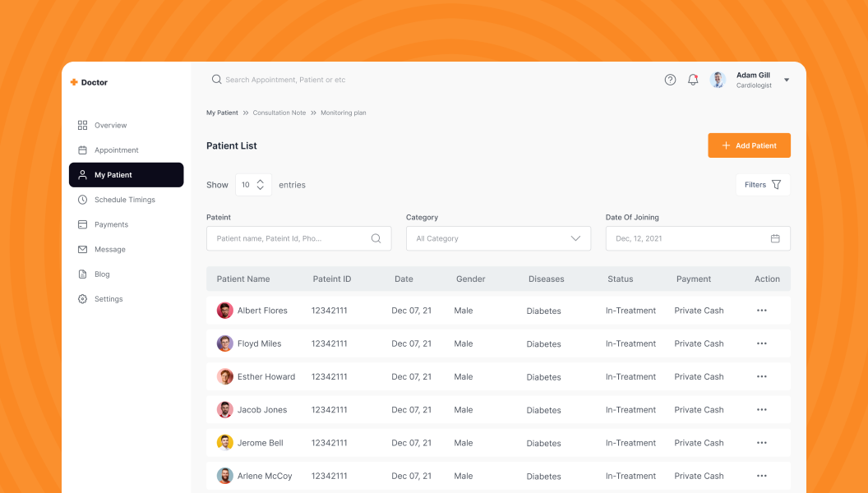Click the help question mark icon

(670, 80)
